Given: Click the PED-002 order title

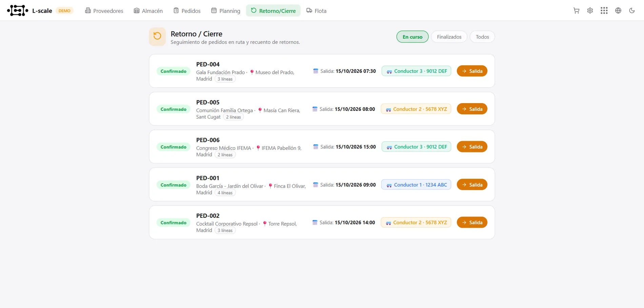Looking at the screenshot, I should point(208,216).
